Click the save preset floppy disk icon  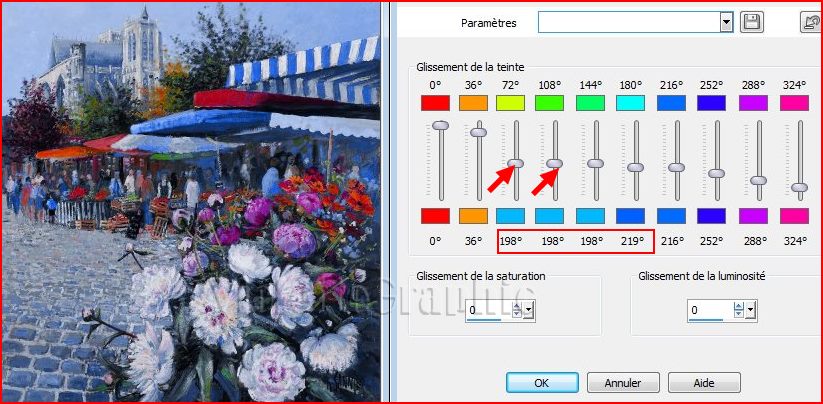[x=753, y=22]
